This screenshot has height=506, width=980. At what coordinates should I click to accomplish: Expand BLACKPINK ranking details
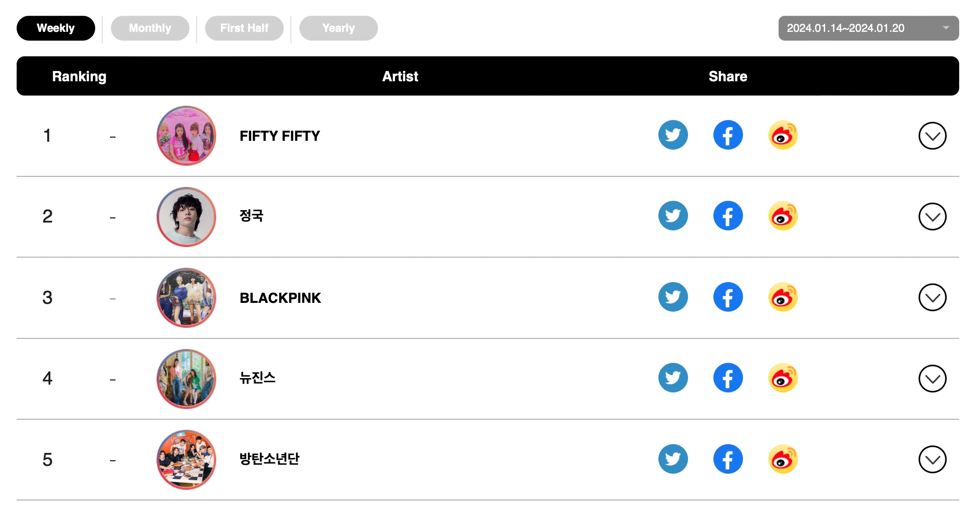pyautogui.click(x=932, y=298)
